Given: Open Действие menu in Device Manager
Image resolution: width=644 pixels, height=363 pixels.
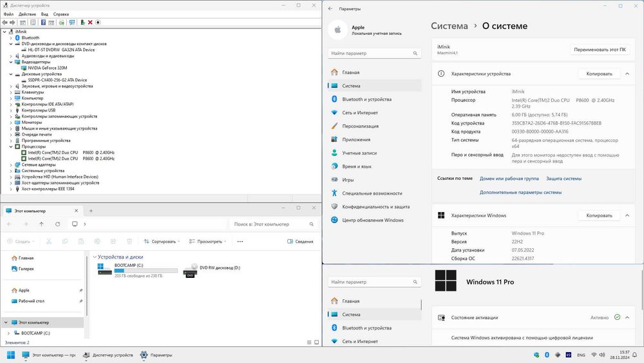Looking at the screenshot, I should pyautogui.click(x=27, y=14).
